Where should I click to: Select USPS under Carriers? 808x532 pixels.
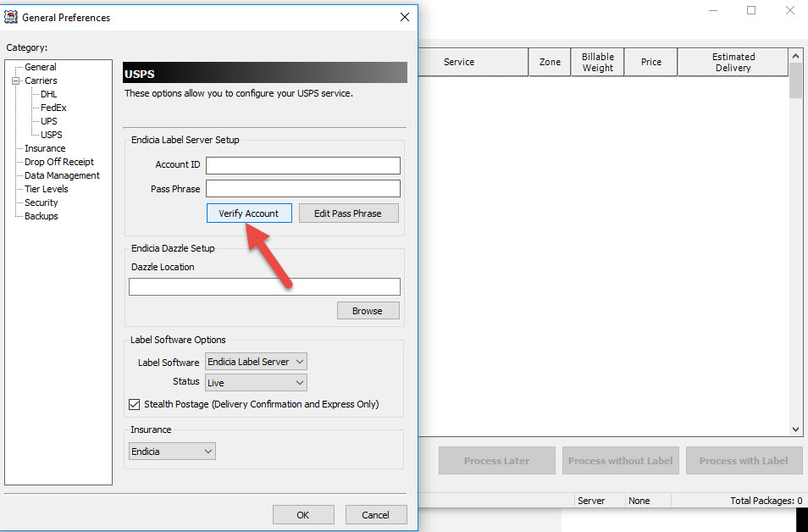pos(52,135)
